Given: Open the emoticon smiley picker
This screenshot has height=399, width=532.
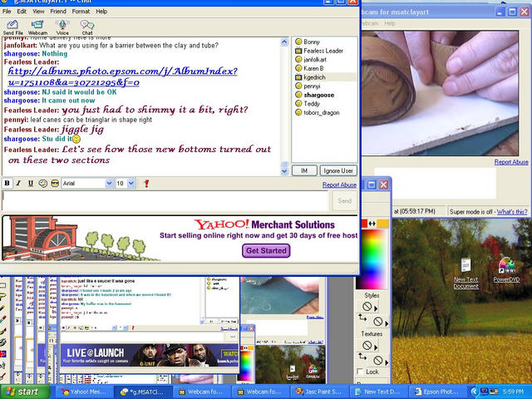Looking at the screenshot, I should point(42,183).
